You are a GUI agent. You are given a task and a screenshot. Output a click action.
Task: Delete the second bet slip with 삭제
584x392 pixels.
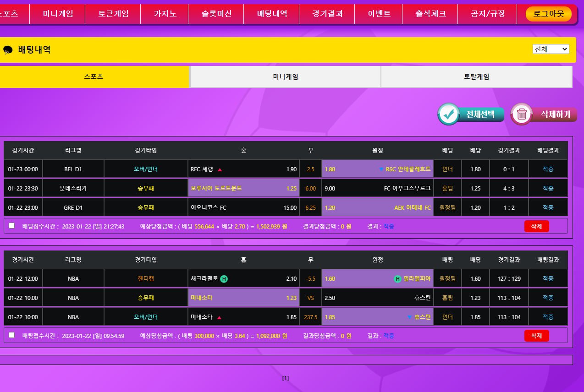click(536, 336)
